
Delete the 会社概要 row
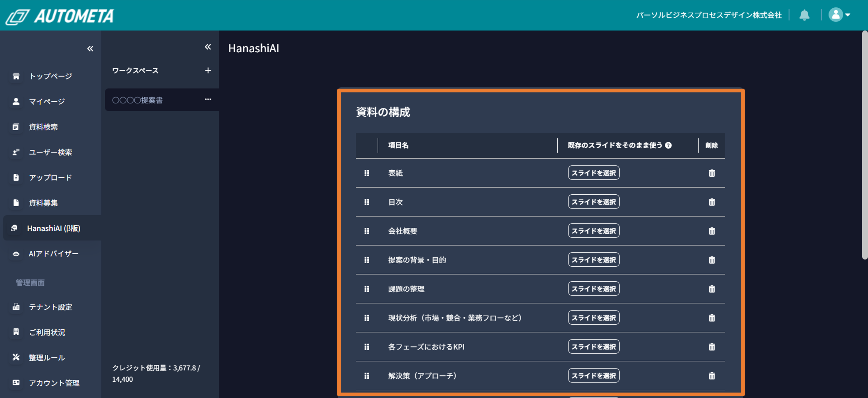click(x=711, y=231)
